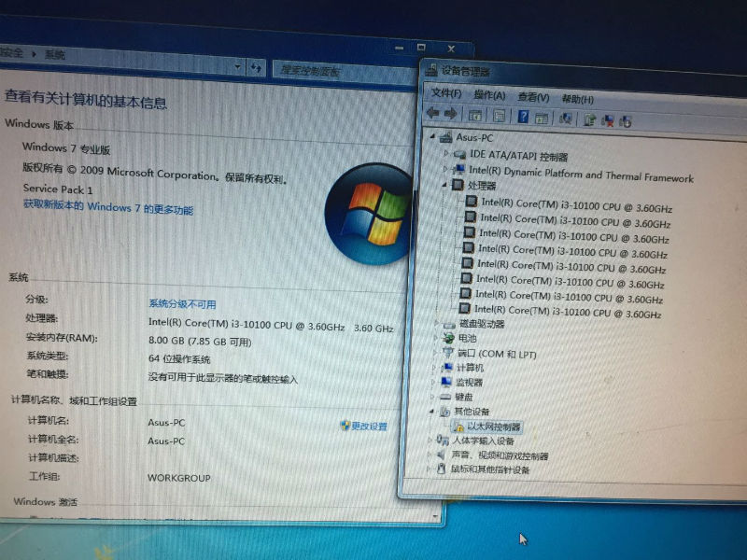The image size is (747, 560).
Task: Open 获取新版本的 Windows 7 的更多功能 link
Action: point(108,207)
